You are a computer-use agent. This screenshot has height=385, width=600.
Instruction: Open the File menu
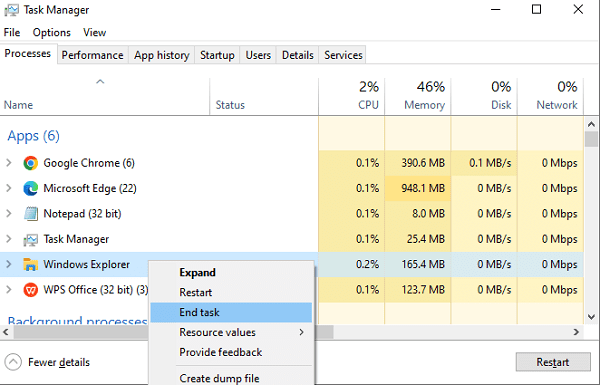coord(12,33)
